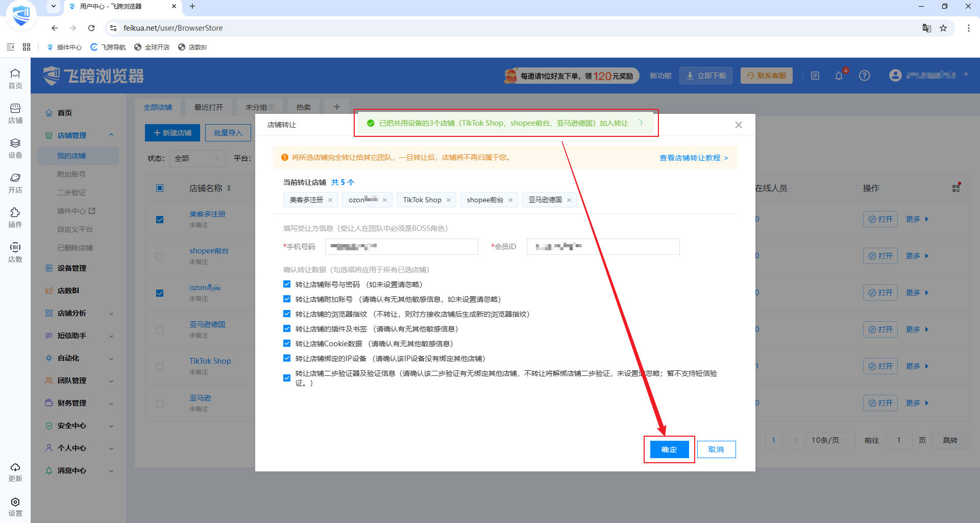The width and height of the screenshot is (980, 523).
Task: Toggle 转让店铺的浏览器指纹 checkbox
Action: click(287, 314)
